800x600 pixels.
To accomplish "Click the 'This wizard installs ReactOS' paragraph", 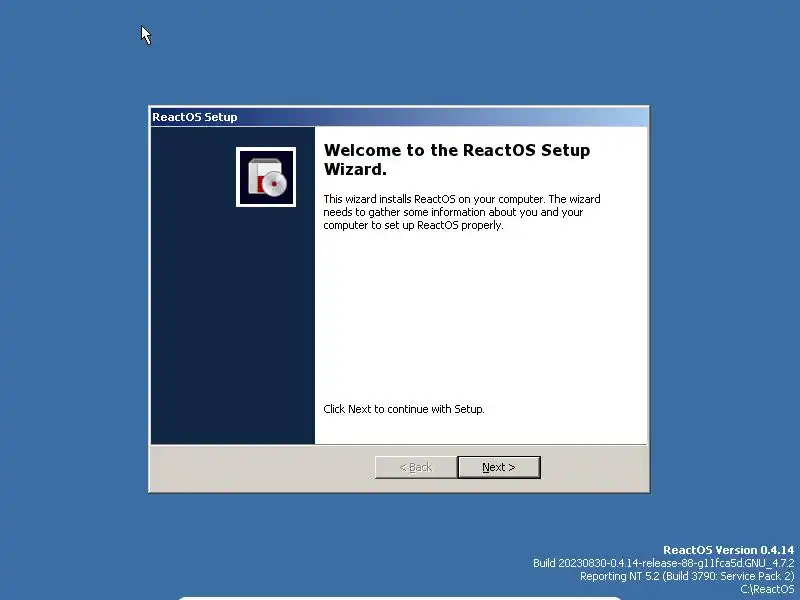I will pyautogui.click(x=462, y=212).
